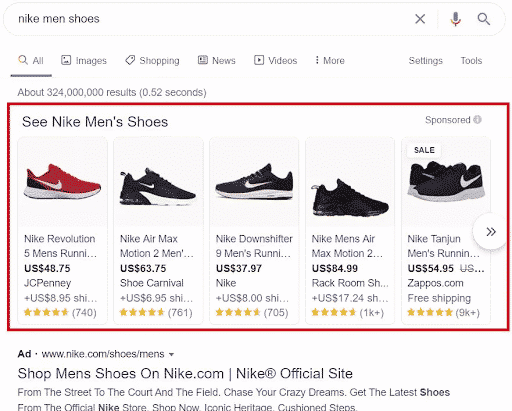Open the Nike Revolution 5 Mens Running title
Viewport: 512px width, 411px height.
61,246
